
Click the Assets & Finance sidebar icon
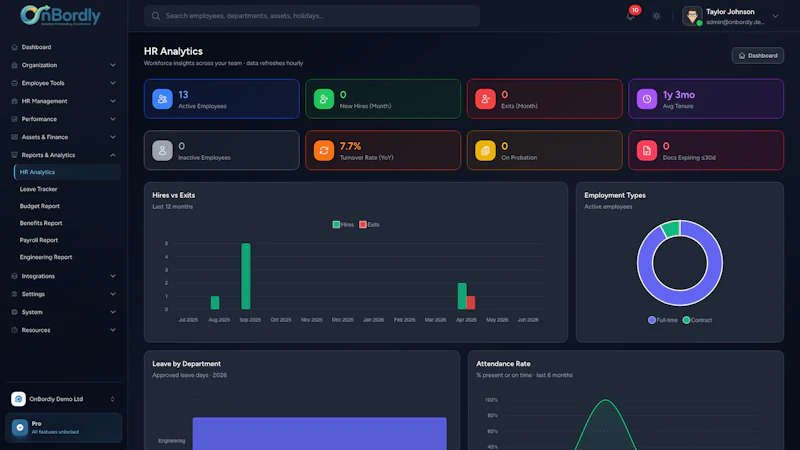[14, 137]
